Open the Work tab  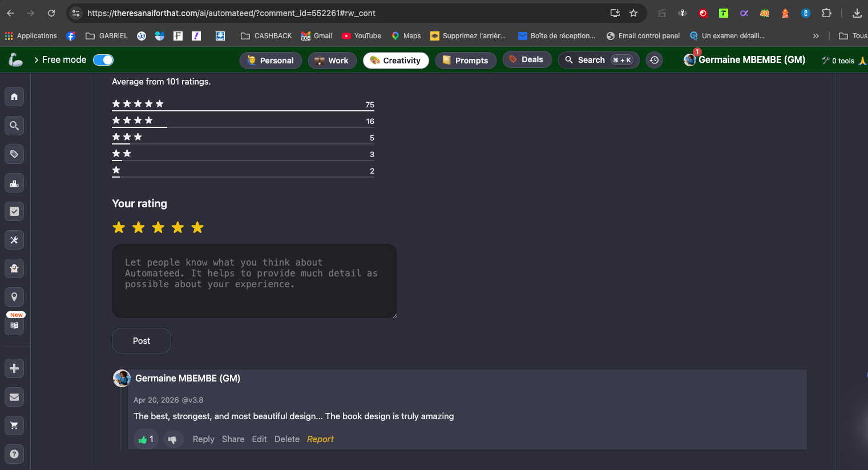coord(332,60)
